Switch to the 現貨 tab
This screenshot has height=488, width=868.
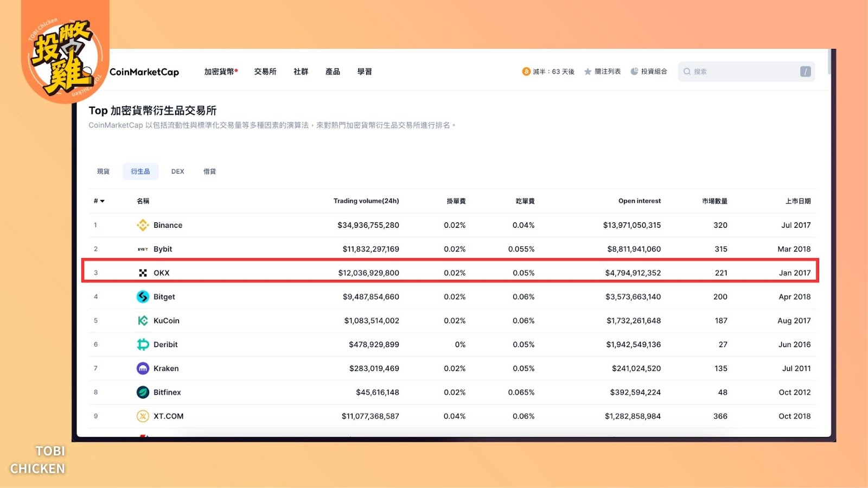point(103,171)
